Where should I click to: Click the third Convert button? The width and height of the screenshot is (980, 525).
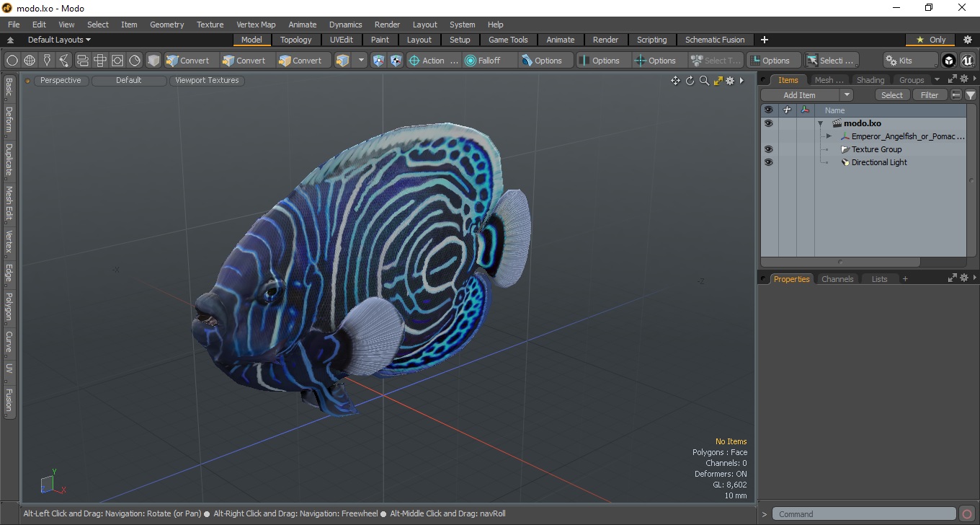point(303,61)
